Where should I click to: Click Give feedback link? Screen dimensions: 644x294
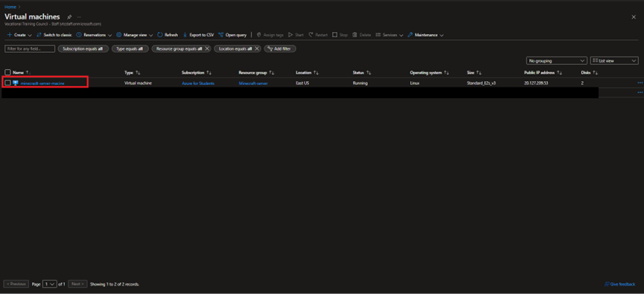619,284
